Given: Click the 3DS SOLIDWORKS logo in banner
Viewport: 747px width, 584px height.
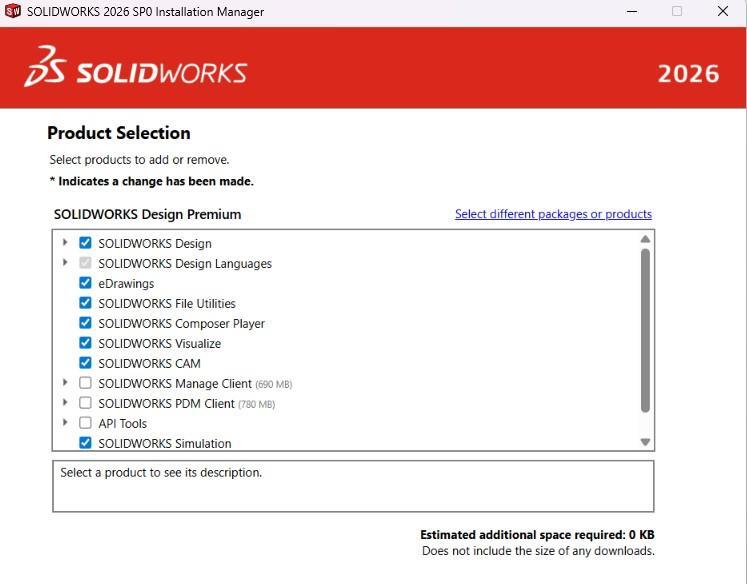Looking at the screenshot, I should pos(136,67).
